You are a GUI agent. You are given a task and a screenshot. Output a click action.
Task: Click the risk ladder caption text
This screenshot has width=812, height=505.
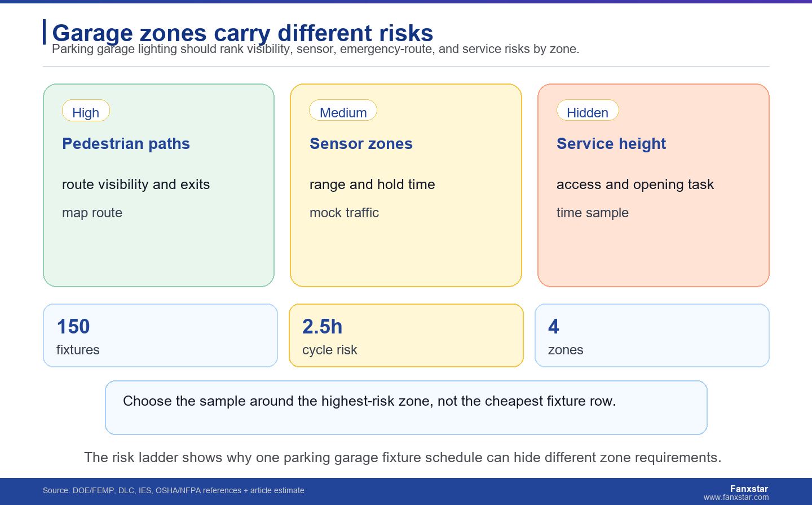pos(403,458)
